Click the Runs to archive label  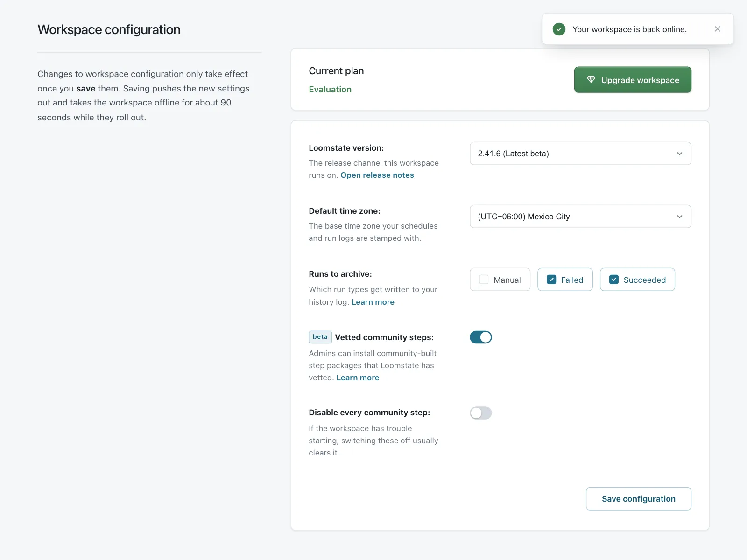point(340,274)
